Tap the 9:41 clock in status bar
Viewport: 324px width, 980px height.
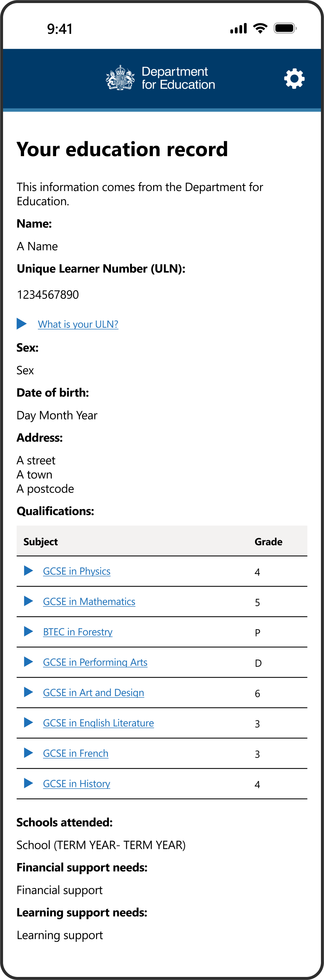(60, 29)
